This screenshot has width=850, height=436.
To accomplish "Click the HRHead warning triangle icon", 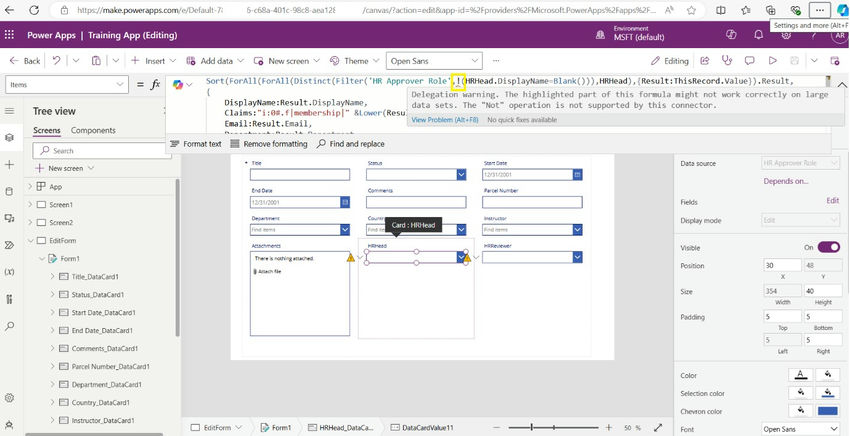I will [467, 258].
